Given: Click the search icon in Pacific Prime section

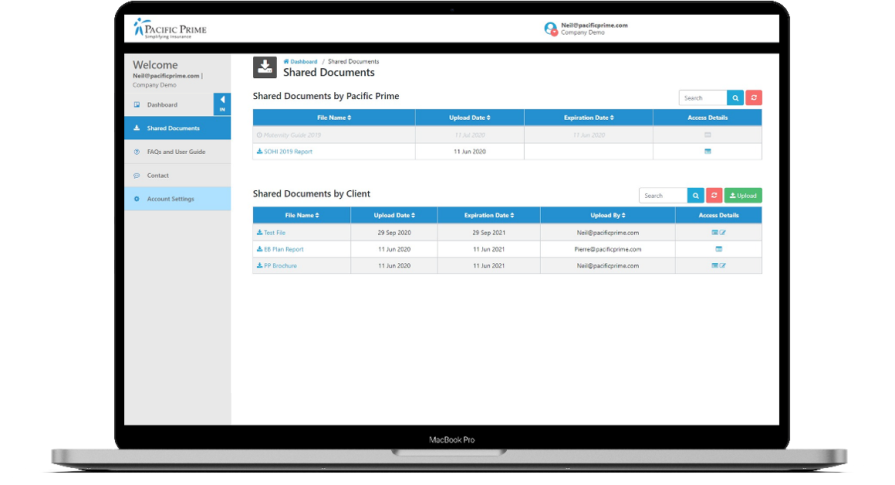Looking at the screenshot, I should click(735, 98).
